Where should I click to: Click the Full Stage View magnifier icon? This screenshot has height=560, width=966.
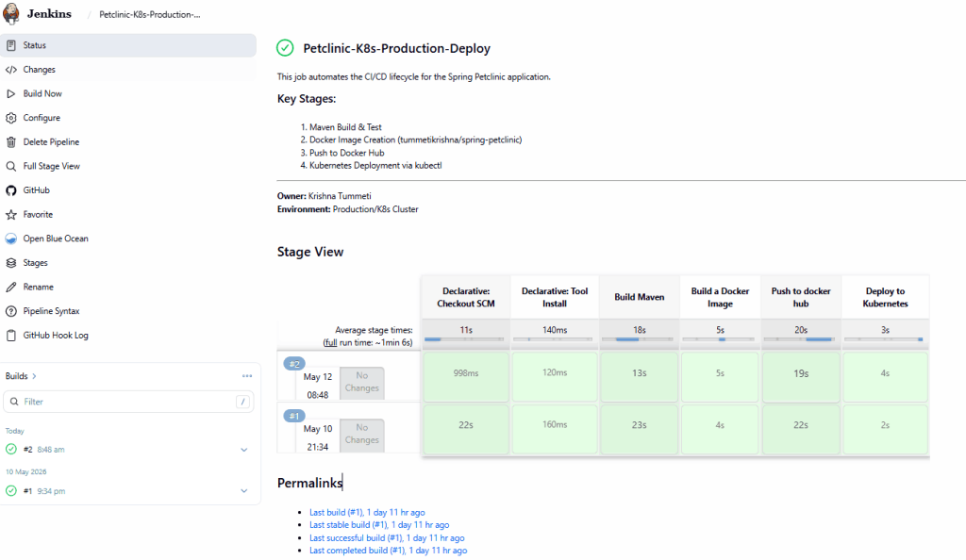click(11, 166)
